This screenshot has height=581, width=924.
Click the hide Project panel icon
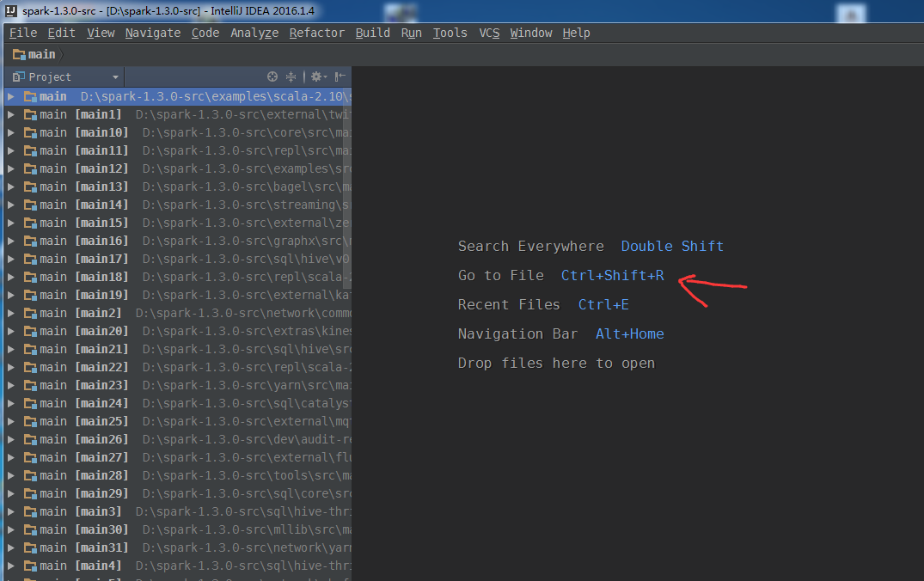340,76
